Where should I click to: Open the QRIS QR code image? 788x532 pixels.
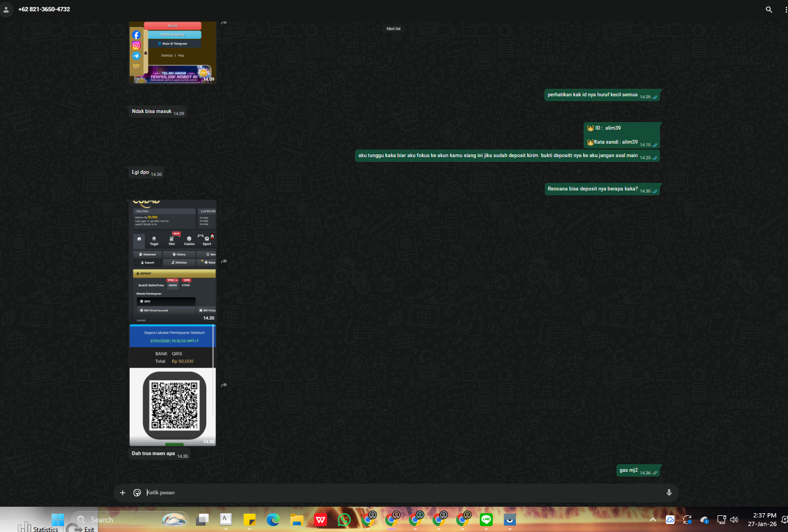point(173,385)
